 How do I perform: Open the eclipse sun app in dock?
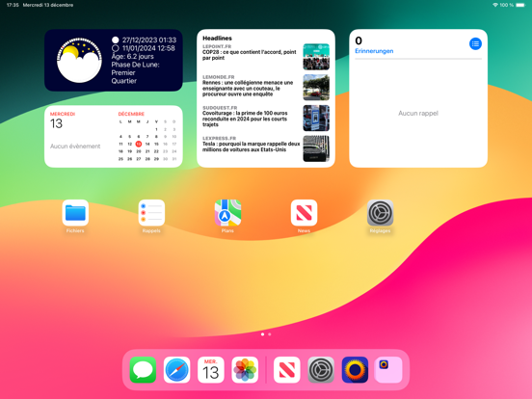355,370
